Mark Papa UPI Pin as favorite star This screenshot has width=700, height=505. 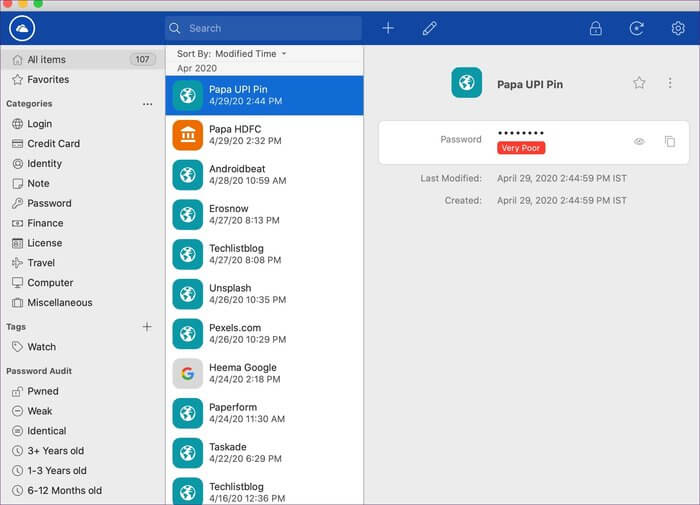639,83
